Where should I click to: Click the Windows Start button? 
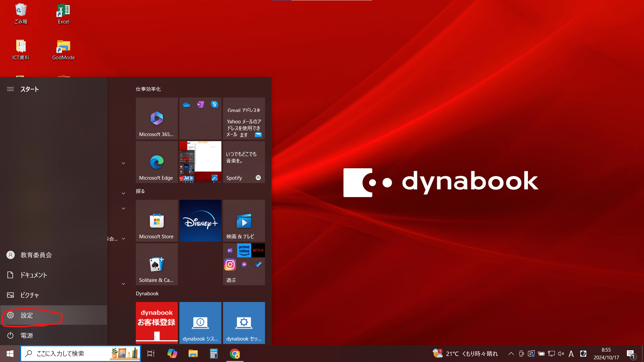click(x=10, y=354)
